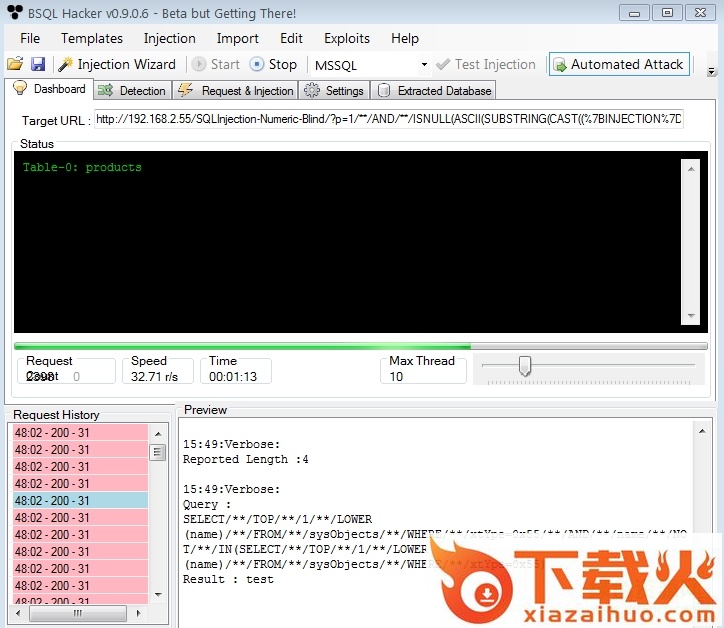
Task: Open the Injection menu
Action: [169, 38]
